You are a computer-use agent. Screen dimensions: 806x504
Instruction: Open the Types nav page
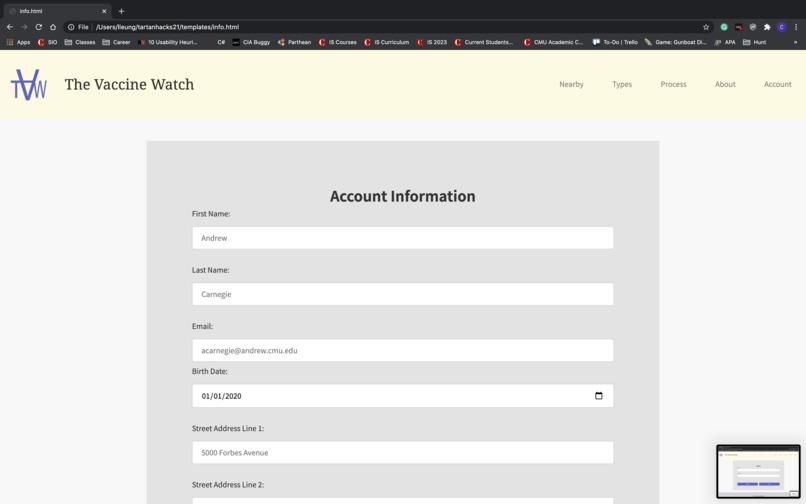coord(622,84)
